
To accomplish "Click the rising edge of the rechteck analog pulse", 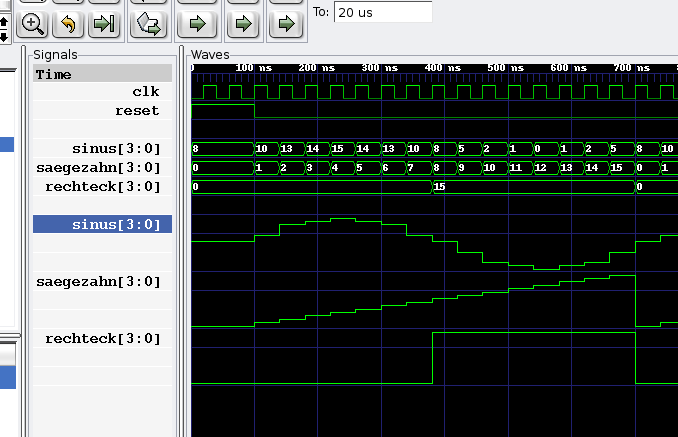I will [x=432, y=358].
